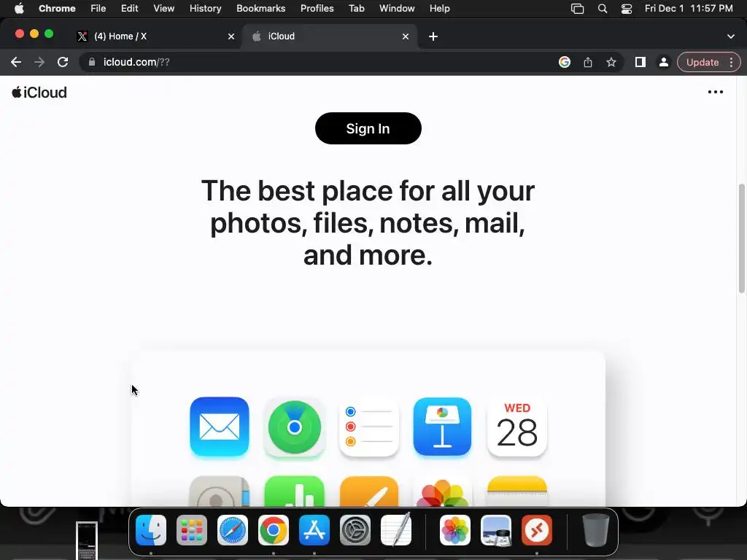Click the screen mirroring menu bar icon

[578, 9]
